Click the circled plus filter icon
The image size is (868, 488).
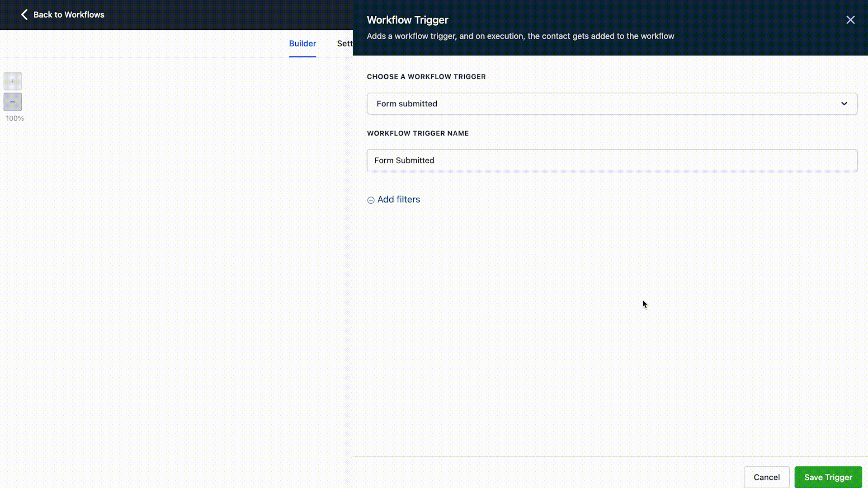(x=371, y=200)
